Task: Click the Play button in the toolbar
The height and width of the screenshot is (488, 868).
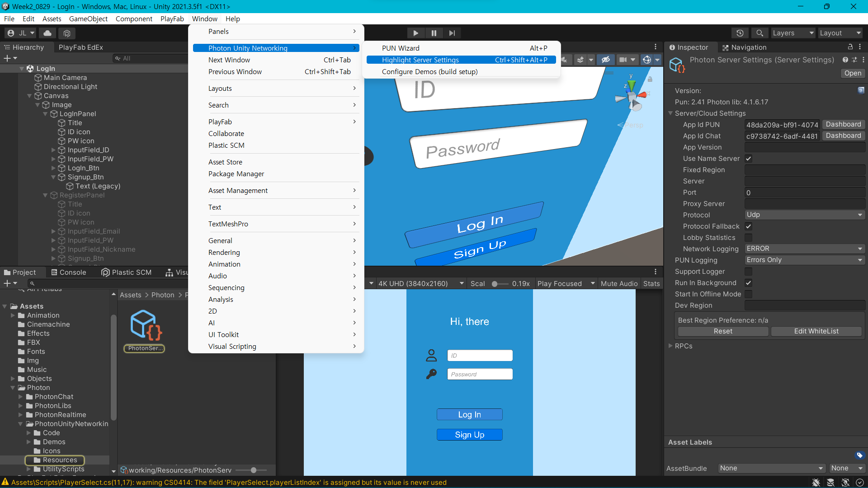Action: pos(415,33)
